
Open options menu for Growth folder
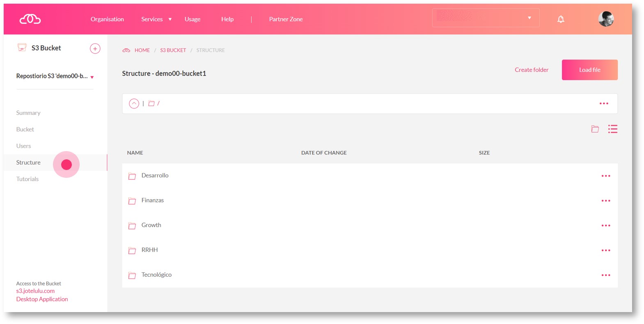tap(606, 225)
